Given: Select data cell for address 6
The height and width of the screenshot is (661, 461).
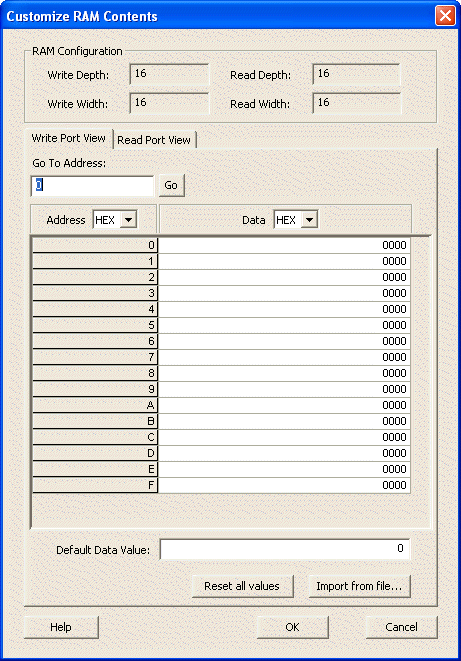Looking at the screenshot, I should coord(284,341).
